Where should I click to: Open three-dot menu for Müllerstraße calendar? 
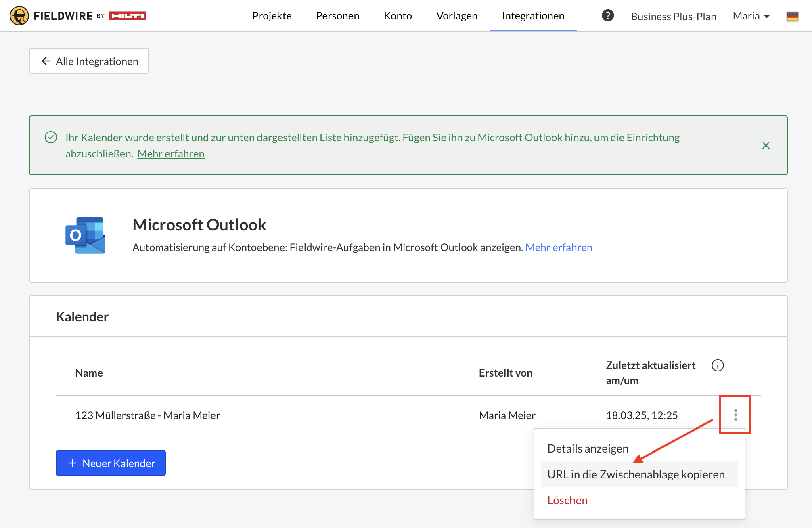(735, 415)
